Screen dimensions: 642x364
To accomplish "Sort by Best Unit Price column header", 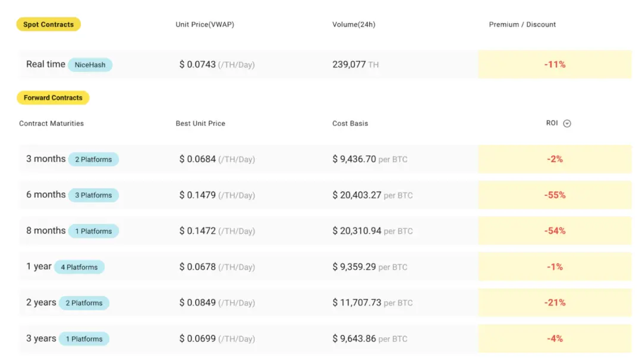I will (200, 124).
